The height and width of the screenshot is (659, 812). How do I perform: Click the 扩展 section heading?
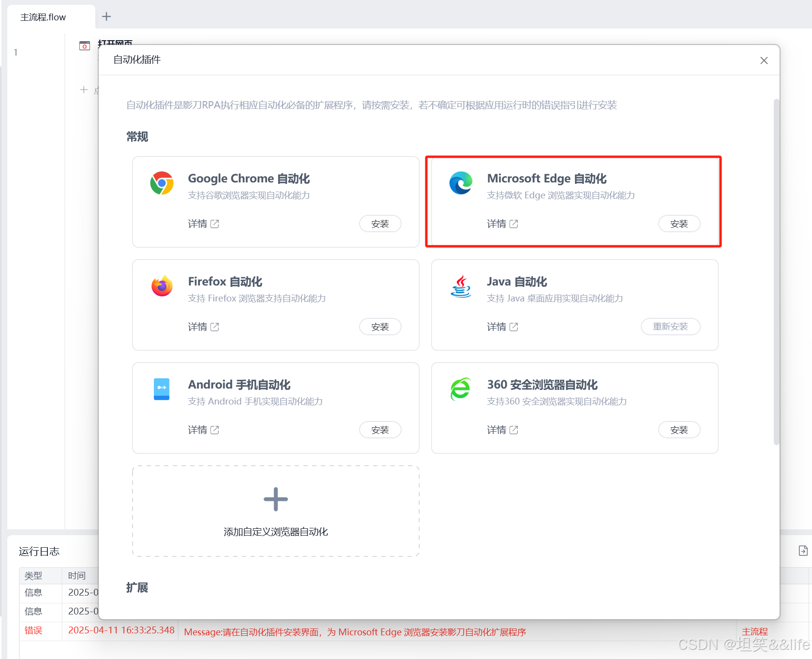click(137, 587)
